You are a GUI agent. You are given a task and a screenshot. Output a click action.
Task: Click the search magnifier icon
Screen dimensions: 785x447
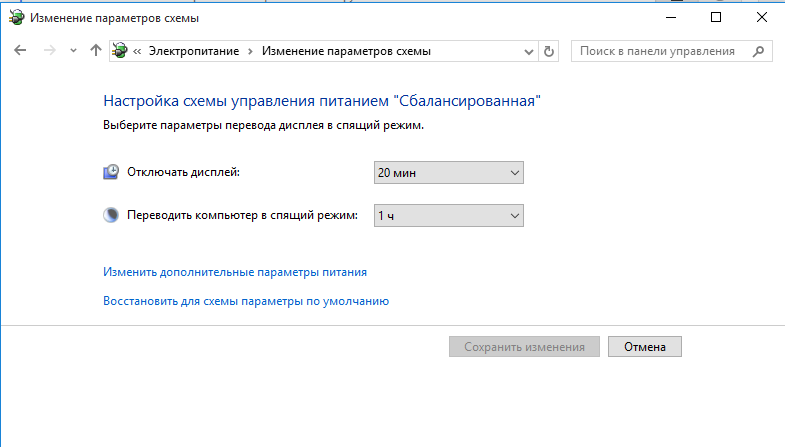(x=759, y=51)
